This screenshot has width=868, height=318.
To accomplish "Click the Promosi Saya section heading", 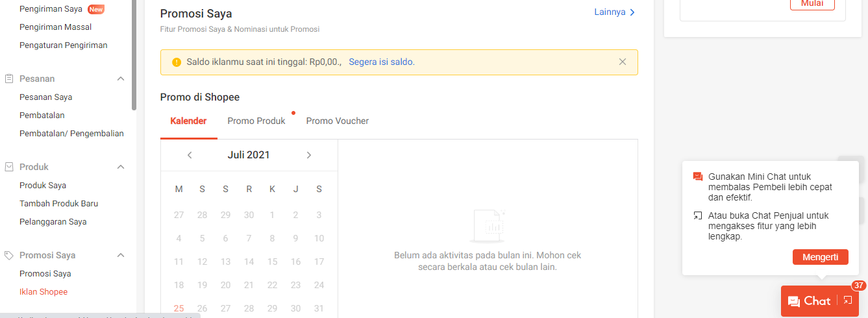I will (196, 14).
